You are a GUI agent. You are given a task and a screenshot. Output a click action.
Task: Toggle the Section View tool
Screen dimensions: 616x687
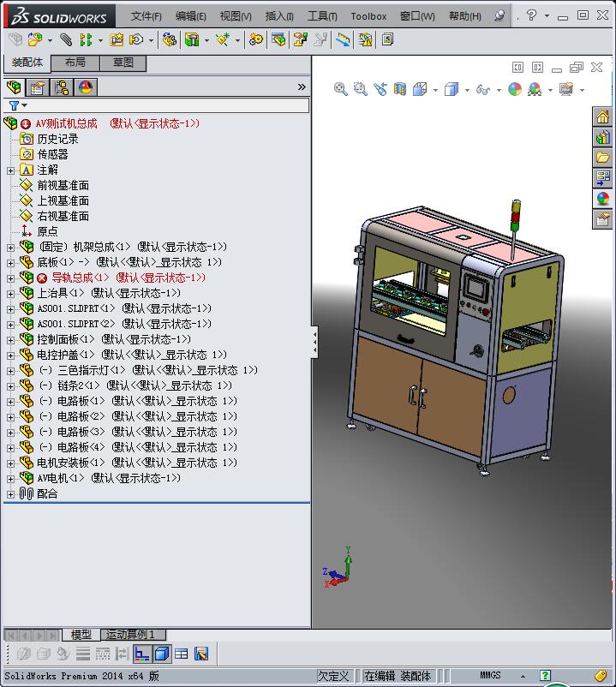click(x=400, y=89)
